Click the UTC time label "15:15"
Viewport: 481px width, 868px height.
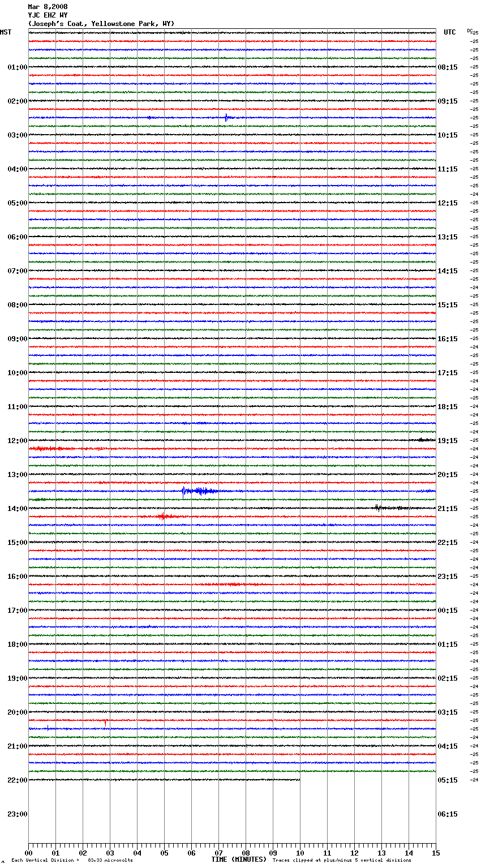point(448,305)
